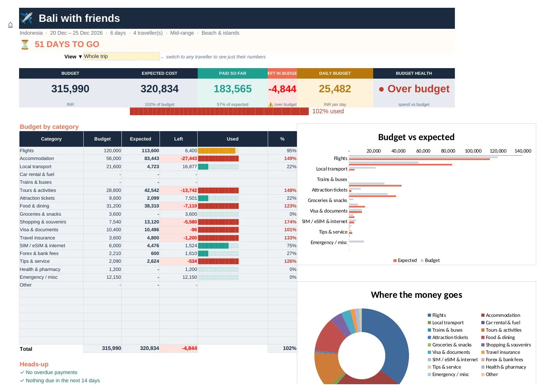The height and width of the screenshot is (392, 544).
Task: Select the Flights category row label
Action: [27, 151]
